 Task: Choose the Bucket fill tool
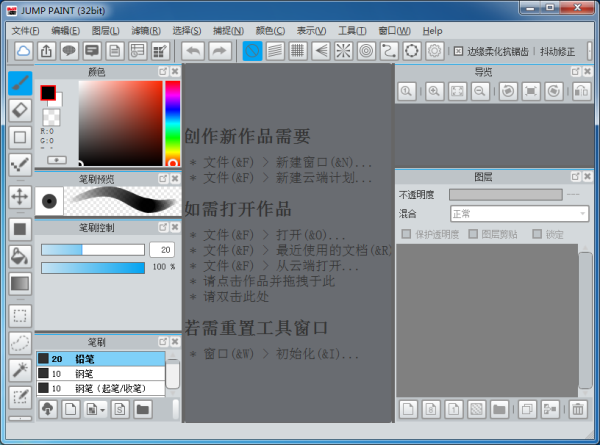19,256
